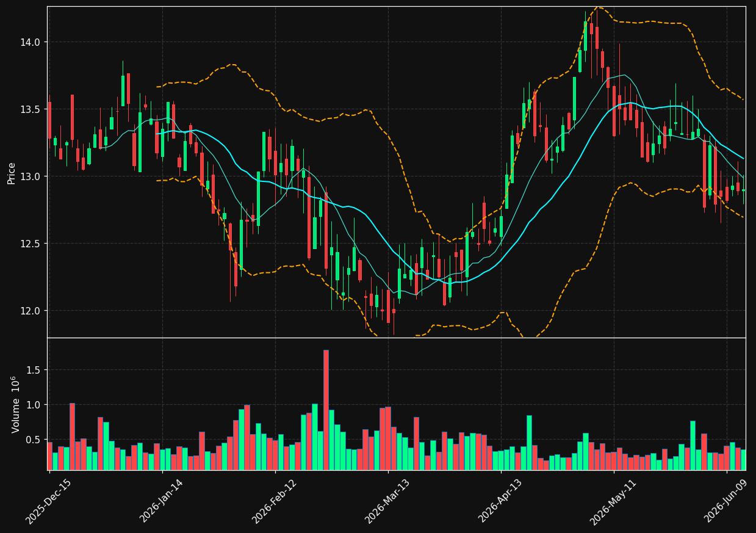The width and height of the screenshot is (756, 533).
Task: Click the tallest volume bar
Action: 326,410
